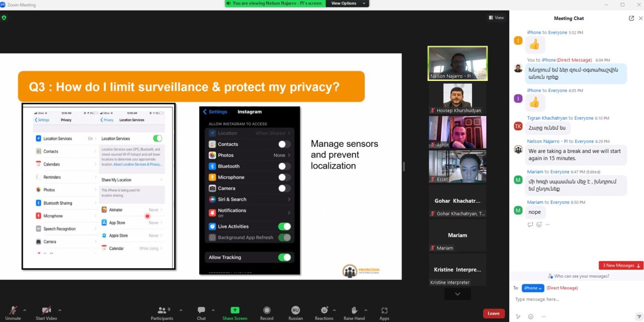
Task: Click the Type message here input field
Action: (x=569, y=299)
